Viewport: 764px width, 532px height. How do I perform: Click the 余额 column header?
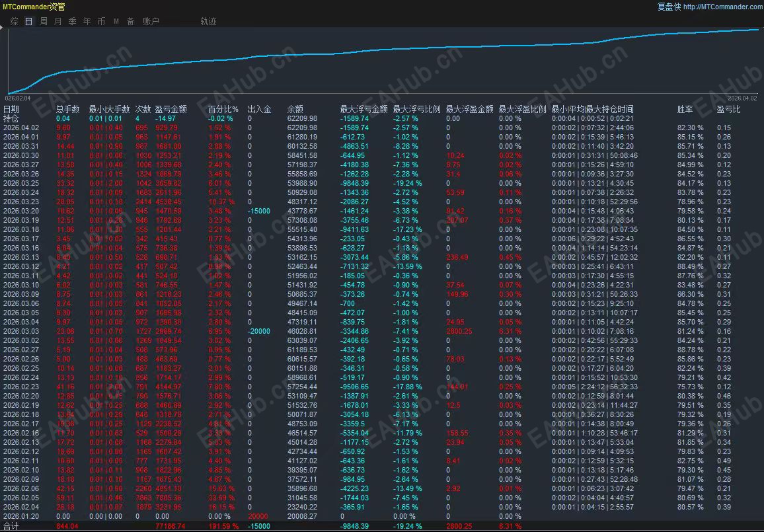295,109
